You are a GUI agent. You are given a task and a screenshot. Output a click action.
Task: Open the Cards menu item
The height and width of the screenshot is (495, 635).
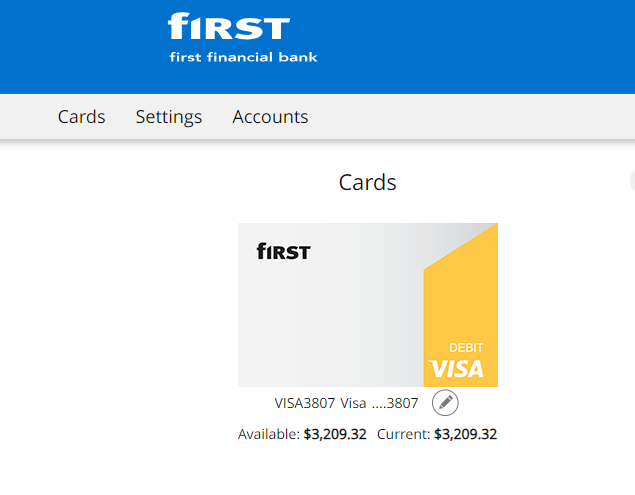pos(81,117)
